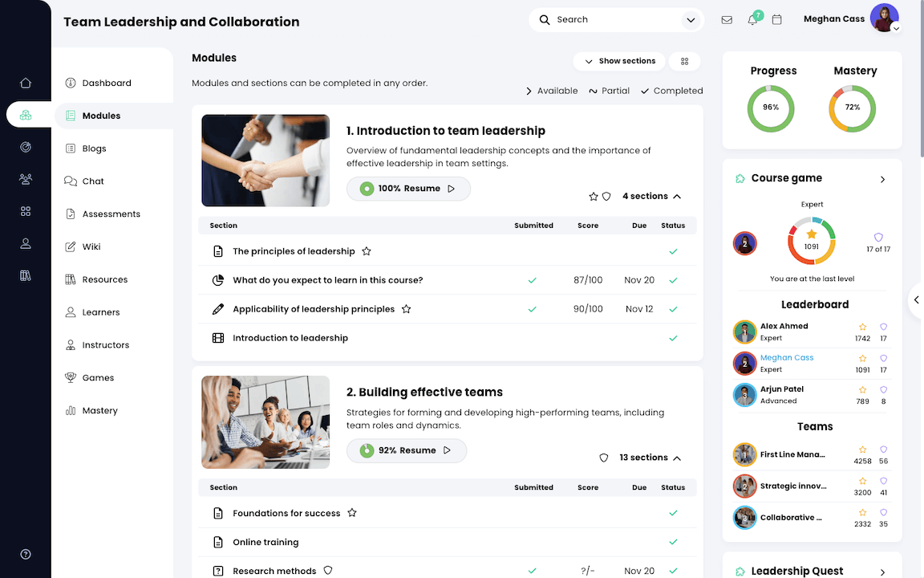
Task: Open the goals target icon in dark sidebar
Action: point(26,147)
